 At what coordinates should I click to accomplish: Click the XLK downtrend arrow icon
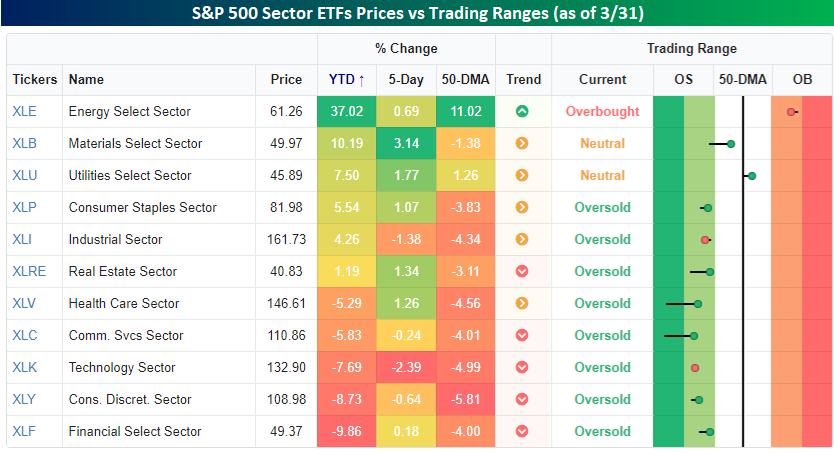pos(522,367)
